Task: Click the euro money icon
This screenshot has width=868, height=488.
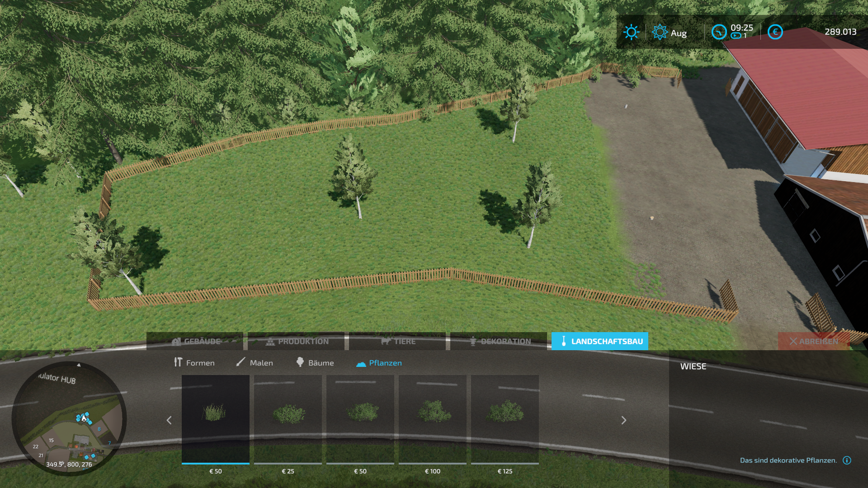Action: [775, 32]
